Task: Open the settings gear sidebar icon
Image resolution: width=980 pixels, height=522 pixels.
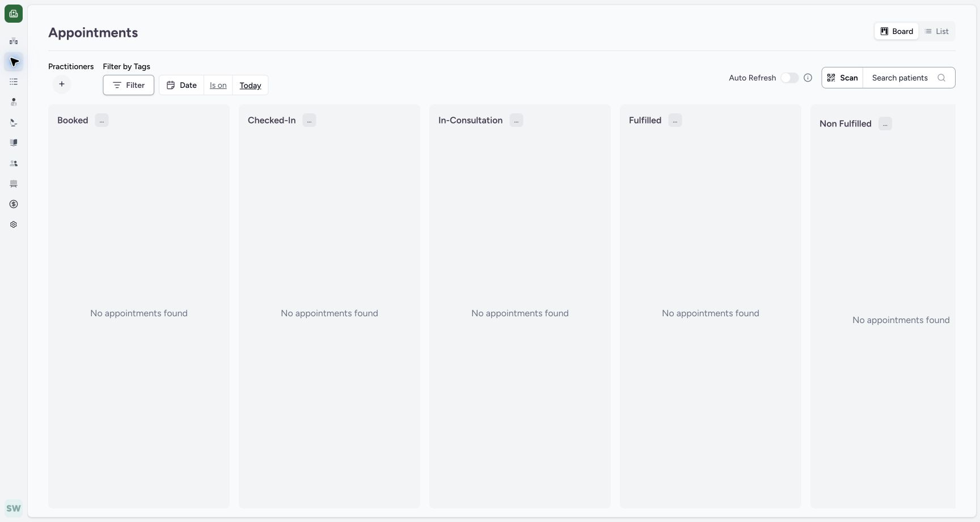Action: [14, 224]
